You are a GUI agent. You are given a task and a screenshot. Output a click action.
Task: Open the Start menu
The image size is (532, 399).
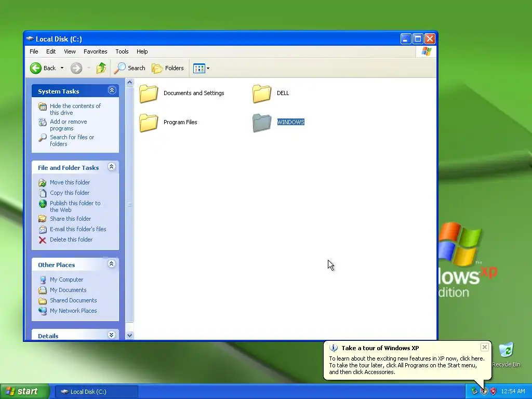click(x=24, y=392)
